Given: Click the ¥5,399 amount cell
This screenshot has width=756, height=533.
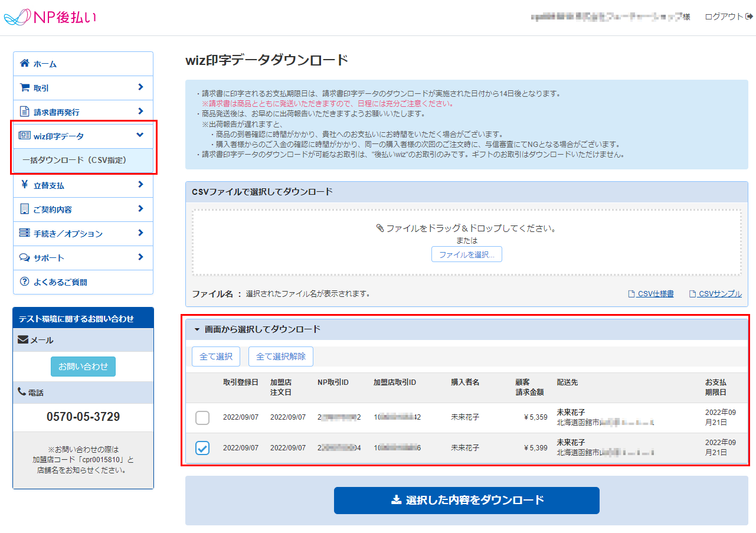Looking at the screenshot, I should point(535,448).
